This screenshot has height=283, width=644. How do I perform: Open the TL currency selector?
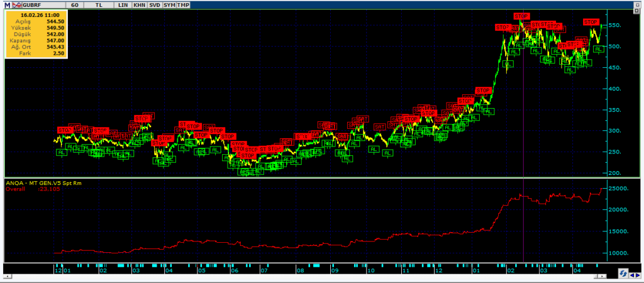(99, 5)
